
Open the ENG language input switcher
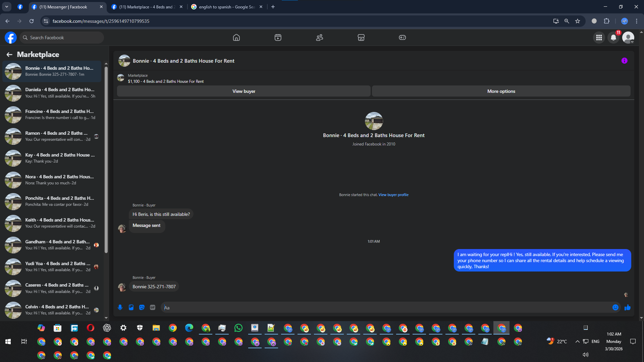coord(595,342)
